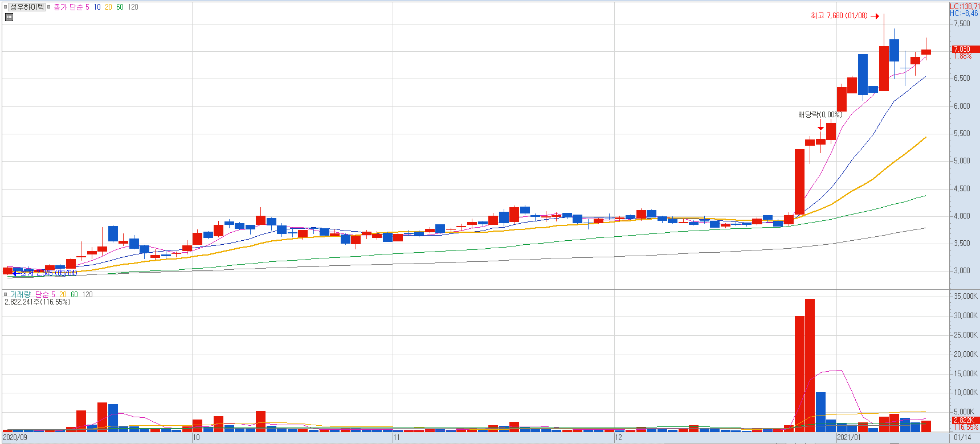Click the 2020/09 date axis label

(x=15, y=438)
